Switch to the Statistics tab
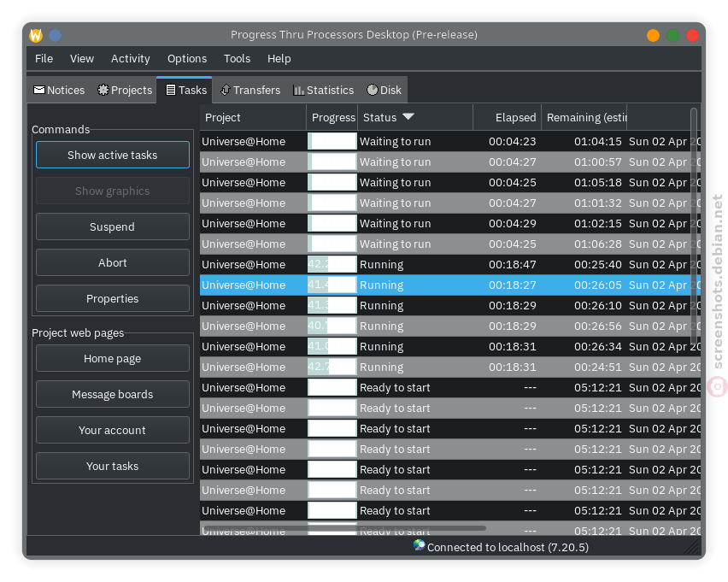 pos(323,90)
